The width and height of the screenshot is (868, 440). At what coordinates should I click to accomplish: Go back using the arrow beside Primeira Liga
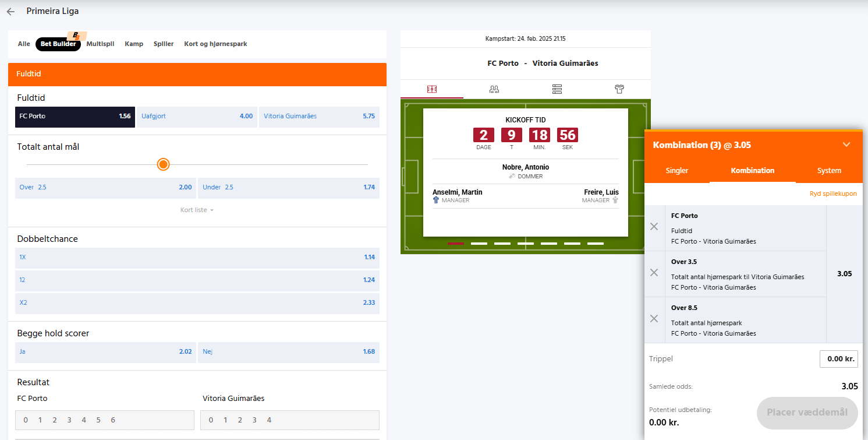pos(10,11)
